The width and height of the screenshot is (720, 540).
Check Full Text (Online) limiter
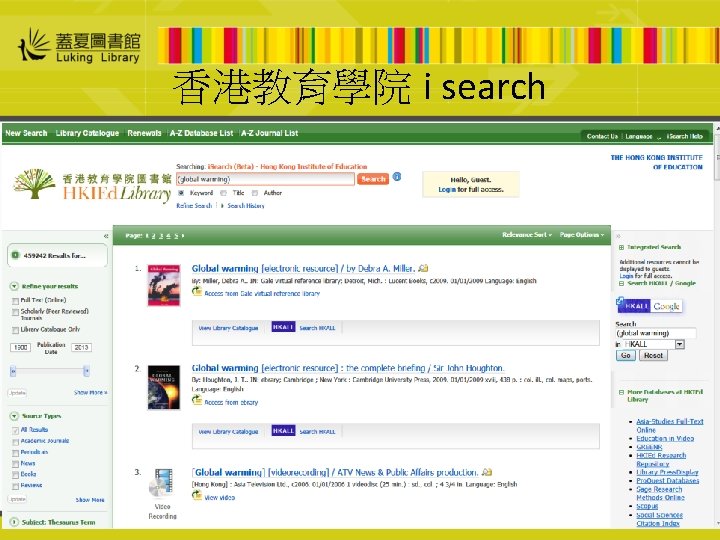15,301
